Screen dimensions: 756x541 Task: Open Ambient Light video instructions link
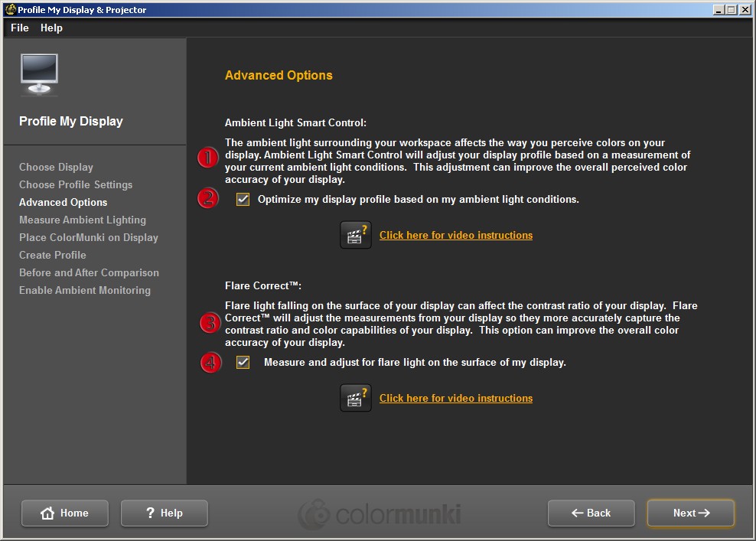[x=456, y=236]
